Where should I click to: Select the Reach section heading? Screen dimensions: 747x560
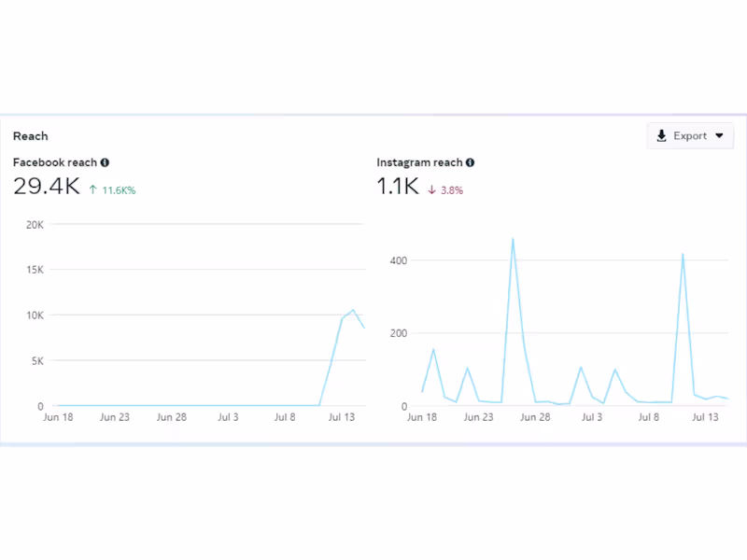31,136
